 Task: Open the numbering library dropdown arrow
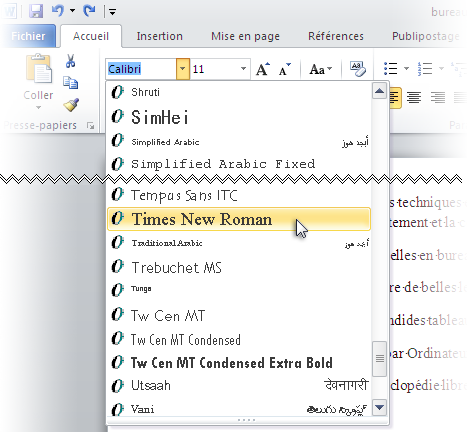click(x=441, y=69)
